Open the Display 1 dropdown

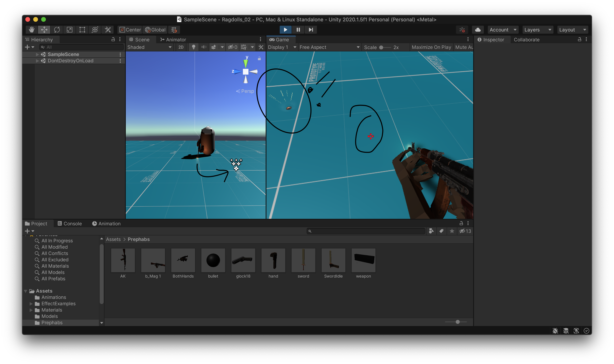282,47
